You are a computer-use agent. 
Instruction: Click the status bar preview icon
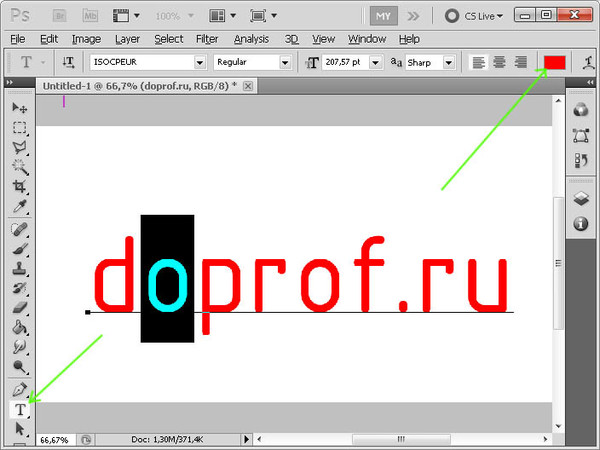[x=86, y=440]
